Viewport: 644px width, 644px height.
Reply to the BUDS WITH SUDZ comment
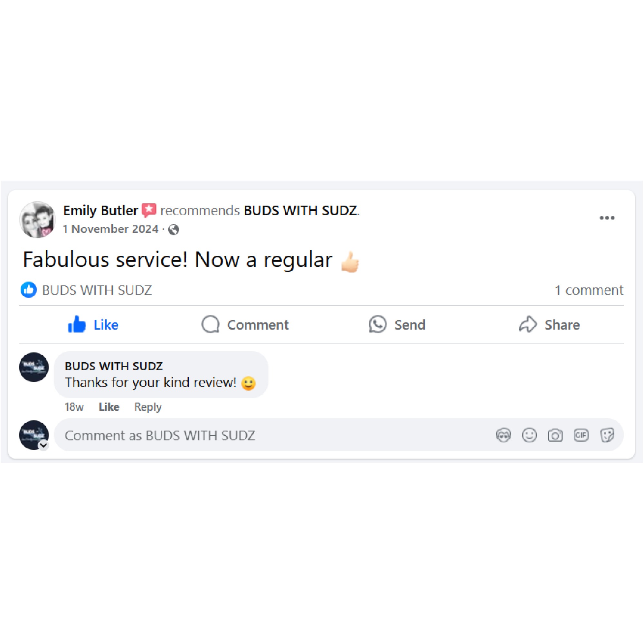pyautogui.click(x=148, y=407)
